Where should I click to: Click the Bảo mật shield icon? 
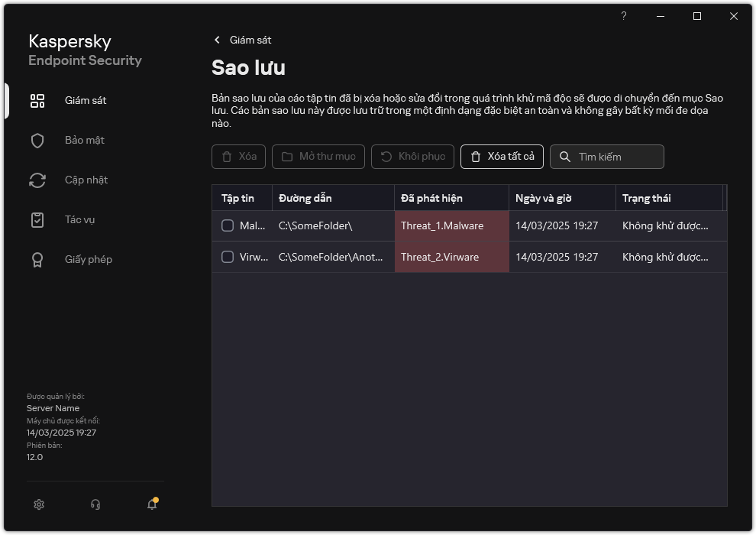[37, 141]
